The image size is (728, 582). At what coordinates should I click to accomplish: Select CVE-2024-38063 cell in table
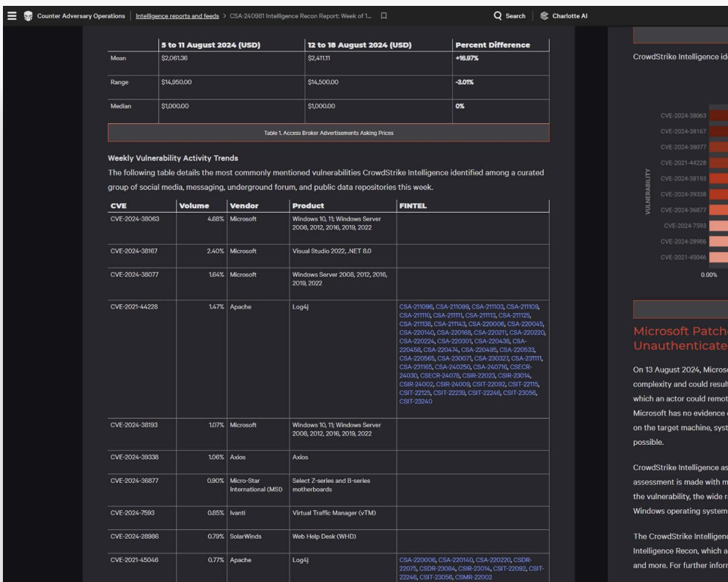point(134,218)
